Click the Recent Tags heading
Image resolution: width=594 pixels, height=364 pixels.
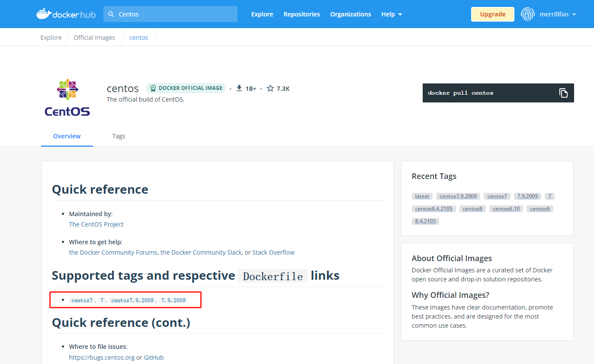[434, 176]
